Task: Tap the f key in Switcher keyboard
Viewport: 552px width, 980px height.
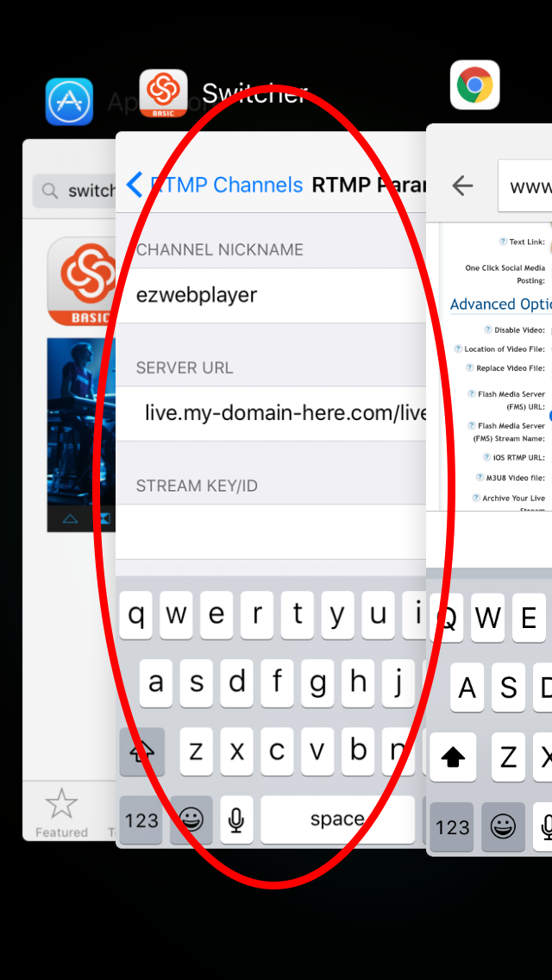Action: (277, 683)
